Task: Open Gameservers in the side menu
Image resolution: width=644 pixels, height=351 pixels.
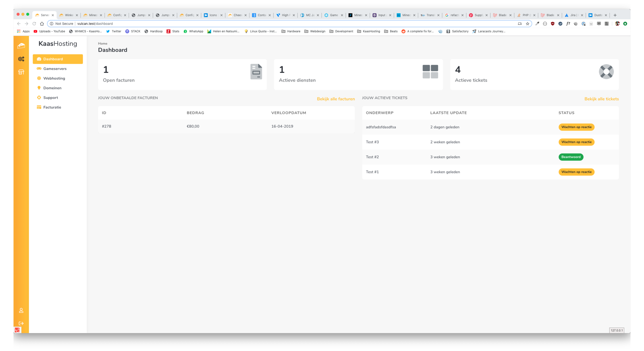Action: click(x=55, y=69)
